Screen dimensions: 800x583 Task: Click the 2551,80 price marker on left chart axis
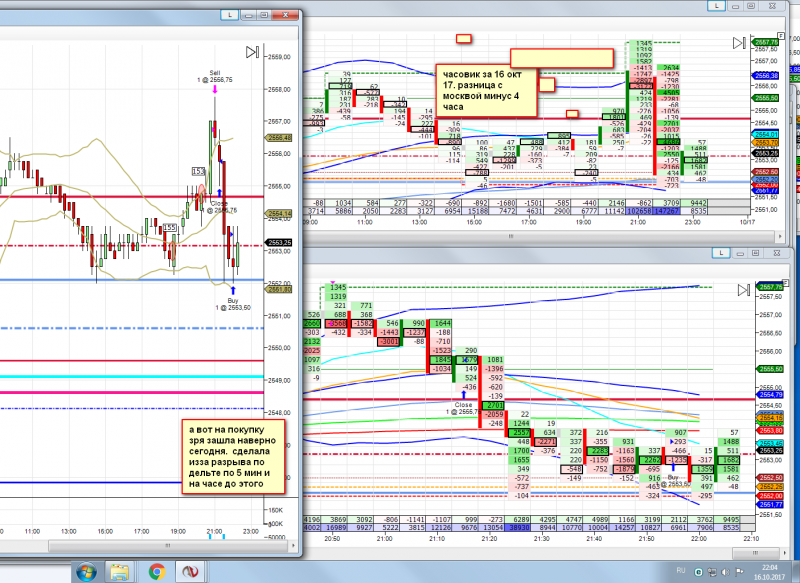tap(278, 289)
